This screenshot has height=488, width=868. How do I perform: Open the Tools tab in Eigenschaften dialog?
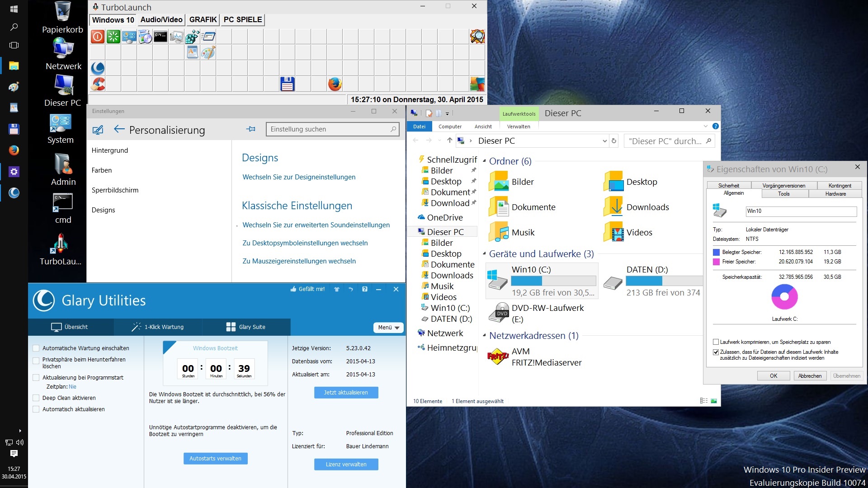click(x=784, y=194)
